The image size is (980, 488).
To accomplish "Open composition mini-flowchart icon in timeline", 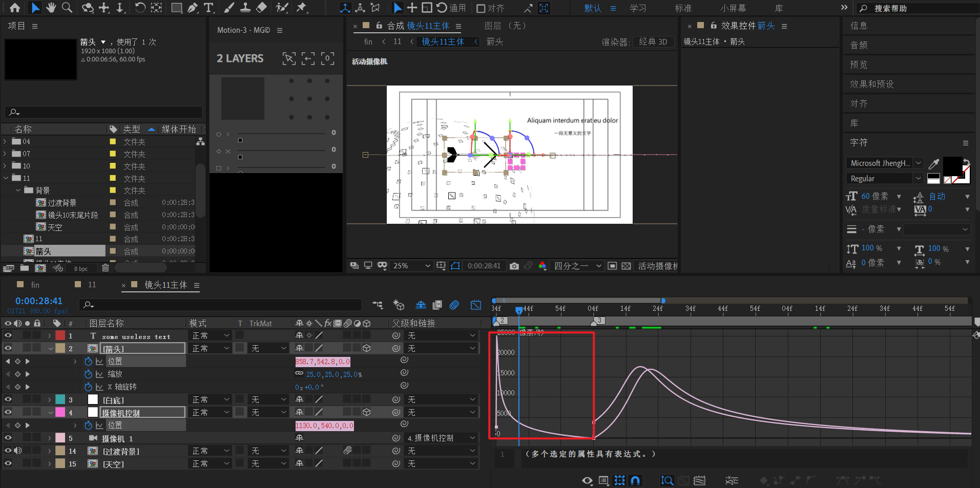I will (378, 305).
